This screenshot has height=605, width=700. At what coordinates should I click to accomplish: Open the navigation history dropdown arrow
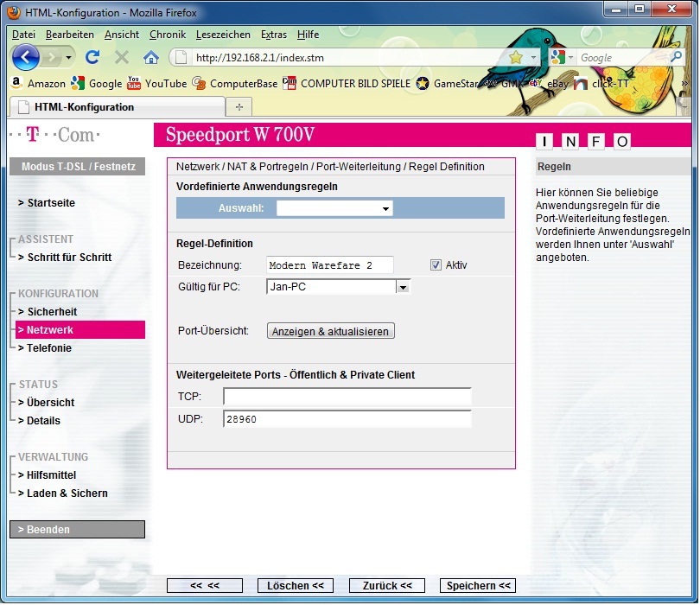68,58
